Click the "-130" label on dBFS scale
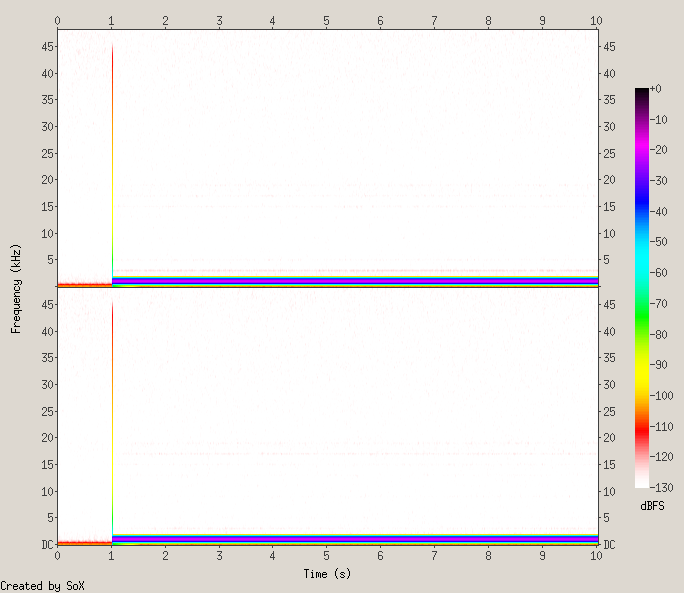The image size is (684, 593). (661, 487)
